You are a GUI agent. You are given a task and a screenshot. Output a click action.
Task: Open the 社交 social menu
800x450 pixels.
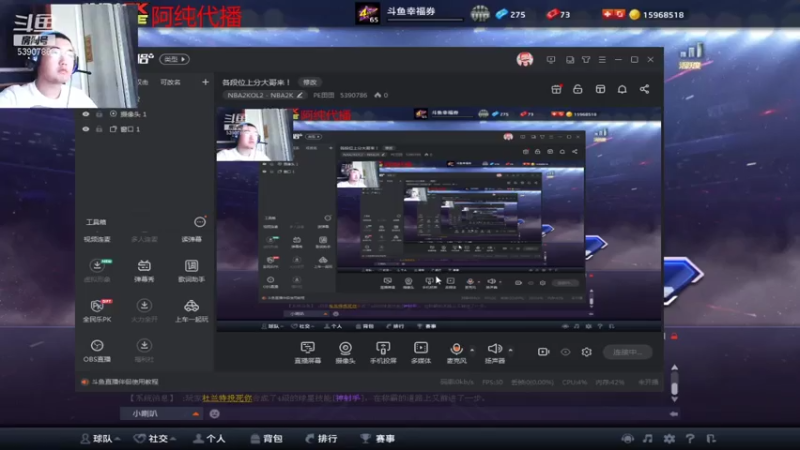tap(155, 439)
